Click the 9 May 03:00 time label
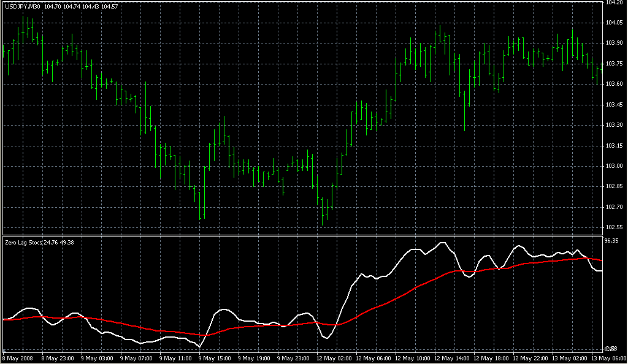Viewport: 628px width, 364px height. click(x=97, y=358)
